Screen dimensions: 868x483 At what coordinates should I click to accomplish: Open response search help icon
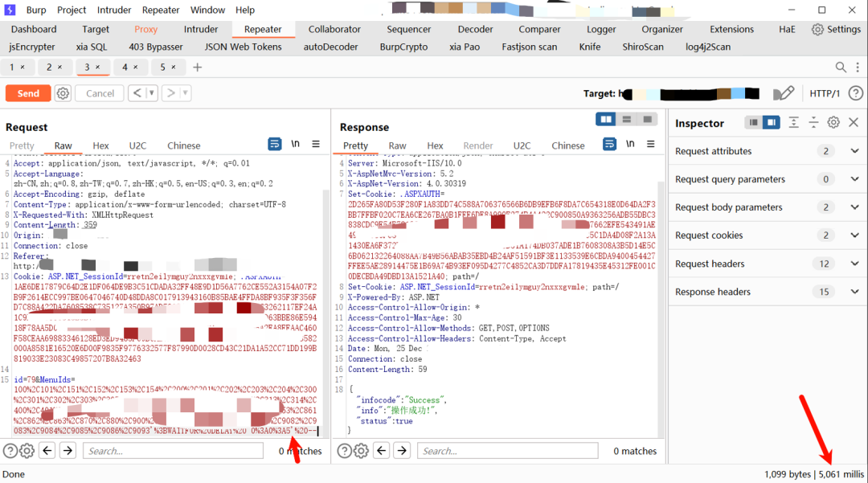[344, 451]
